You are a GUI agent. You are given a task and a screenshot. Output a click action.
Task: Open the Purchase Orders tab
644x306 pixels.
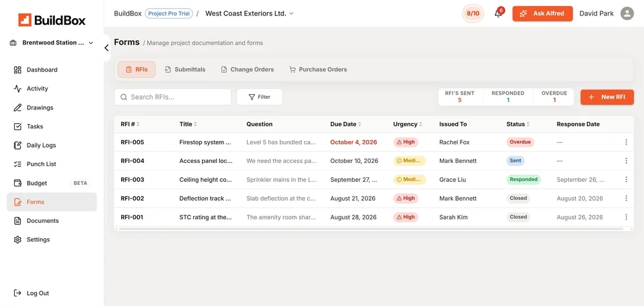click(x=318, y=70)
